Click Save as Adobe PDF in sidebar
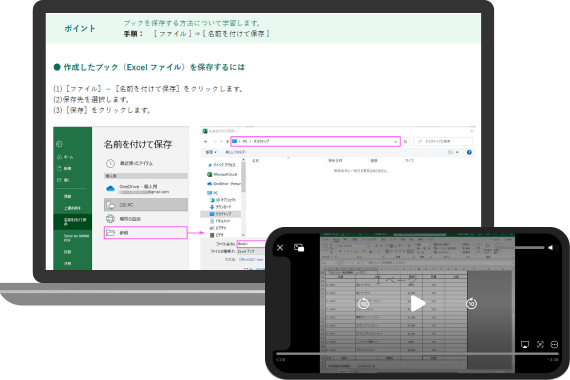Image resolution: width=570 pixels, height=380 pixels. (76, 238)
